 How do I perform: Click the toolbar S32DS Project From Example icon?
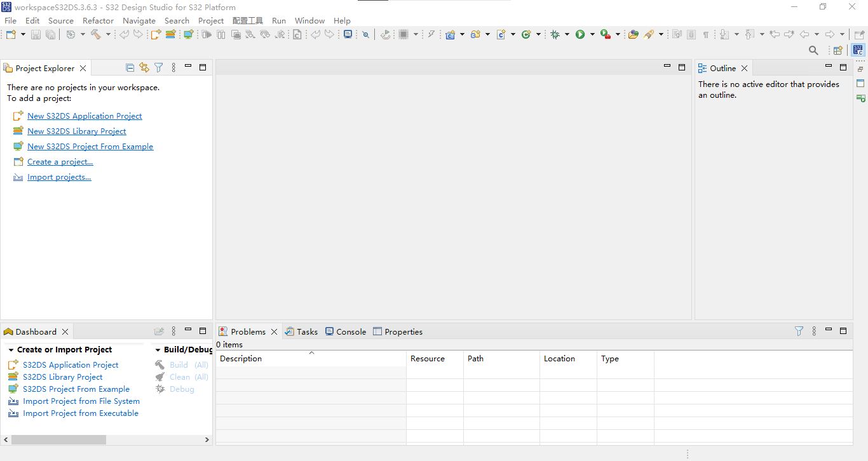188,34
